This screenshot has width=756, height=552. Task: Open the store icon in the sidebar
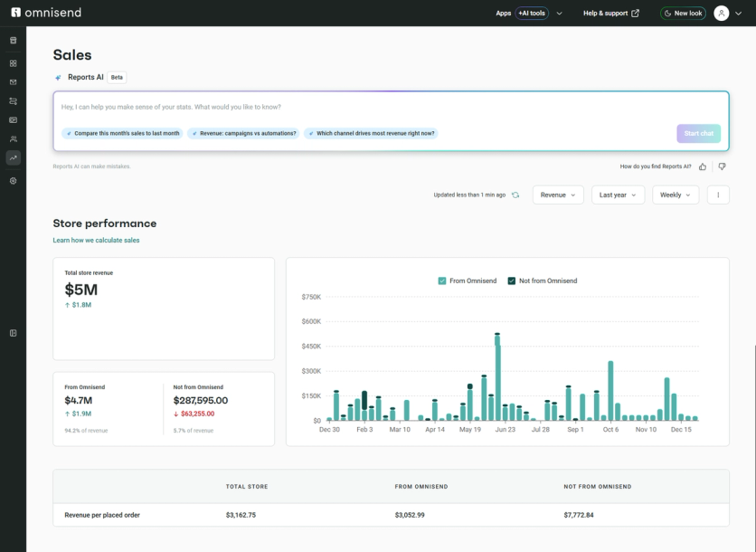pyautogui.click(x=13, y=41)
